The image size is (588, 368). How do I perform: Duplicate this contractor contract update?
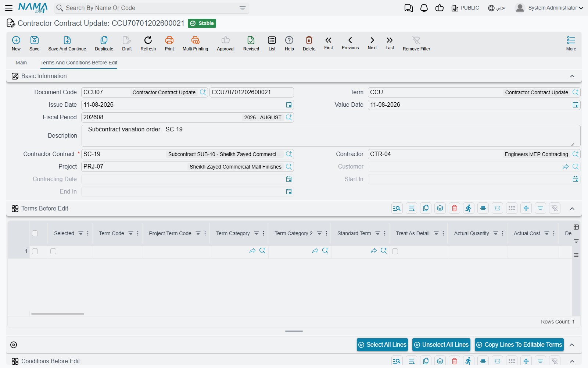pos(104,43)
